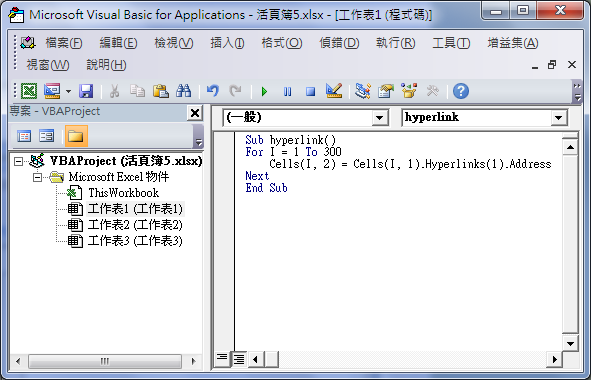Open the 說明(H) menu

(106, 65)
